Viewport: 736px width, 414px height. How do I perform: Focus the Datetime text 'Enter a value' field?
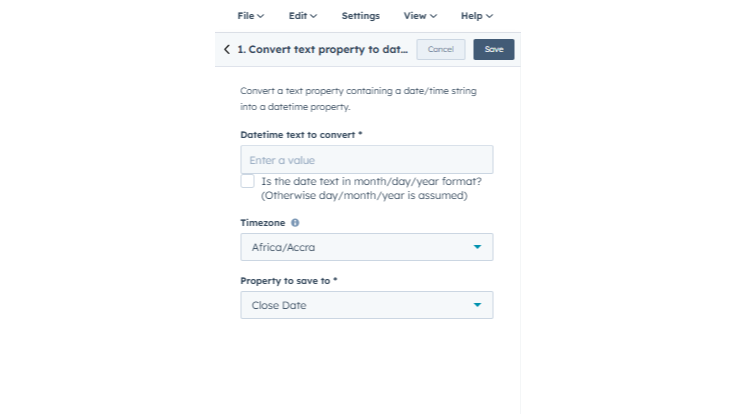(x=366, y=160)
